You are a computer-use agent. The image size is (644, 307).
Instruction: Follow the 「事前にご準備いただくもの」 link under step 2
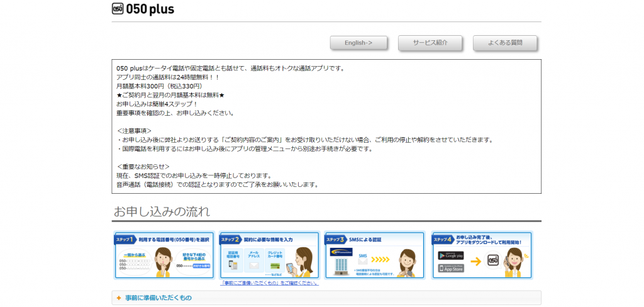tap(269, 283)
